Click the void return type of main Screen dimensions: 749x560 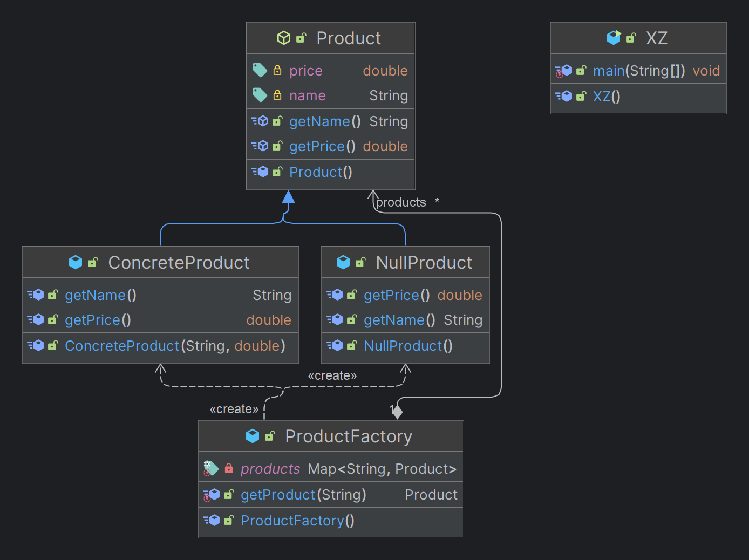tap(706, 71)
